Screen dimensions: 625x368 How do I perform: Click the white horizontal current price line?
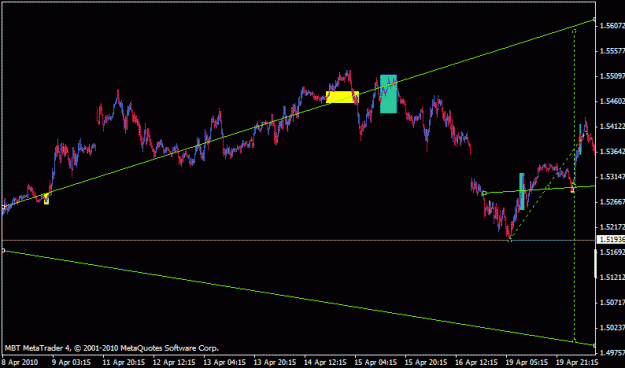coord(299,240)
